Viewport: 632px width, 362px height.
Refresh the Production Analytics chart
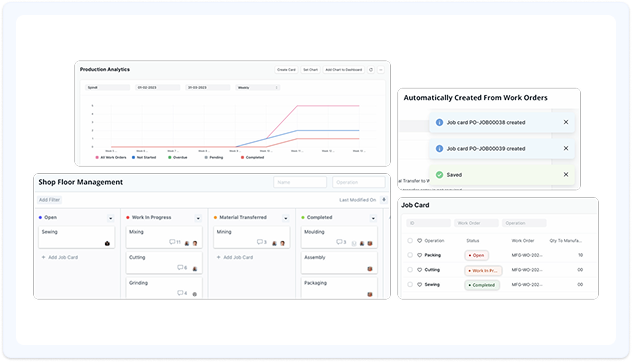(371, 70)
